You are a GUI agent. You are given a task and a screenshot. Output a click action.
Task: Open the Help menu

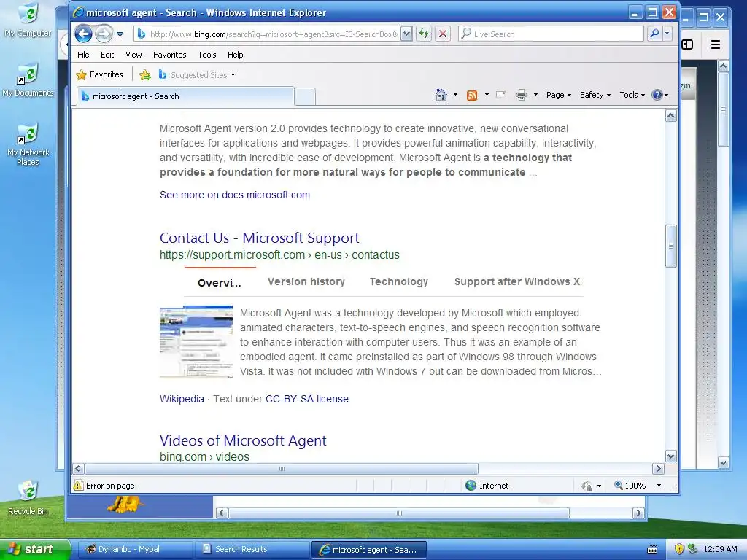click(235, 55)
